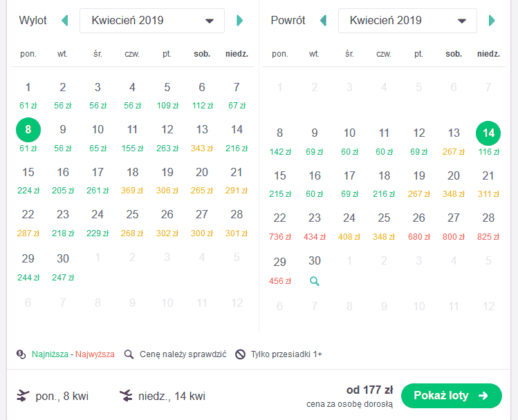The height and width of the screenshot is (420, 518).
Task: Click the 'Tylko przesiadki 1+' crossed-circle icon
Action: point(240,354)
